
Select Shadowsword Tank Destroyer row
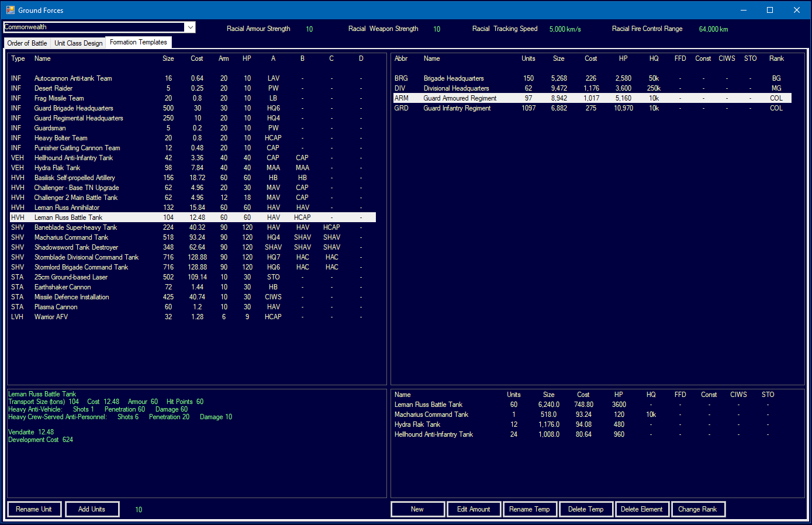[193, 247]
